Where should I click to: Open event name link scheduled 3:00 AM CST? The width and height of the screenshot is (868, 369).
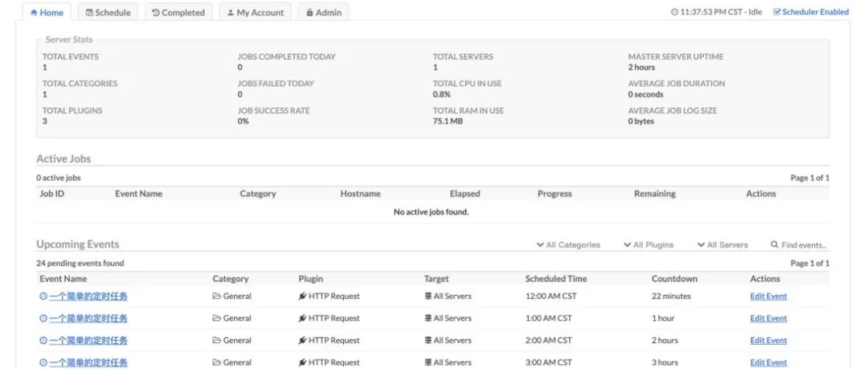(x=88, y=363)
